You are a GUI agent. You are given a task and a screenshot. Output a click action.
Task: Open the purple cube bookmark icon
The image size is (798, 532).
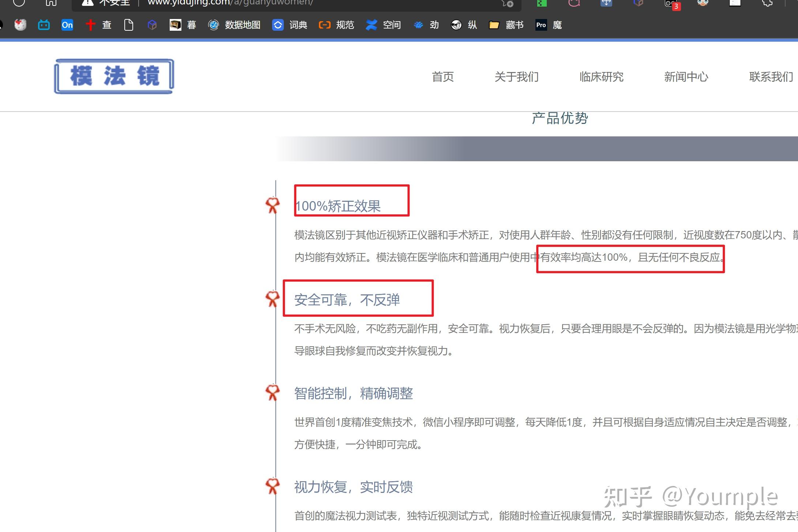click(x=152, y=25)
